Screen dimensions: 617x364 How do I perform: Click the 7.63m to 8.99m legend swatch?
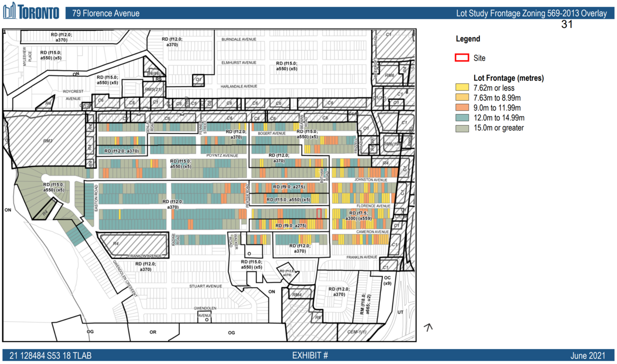[462, 98]
